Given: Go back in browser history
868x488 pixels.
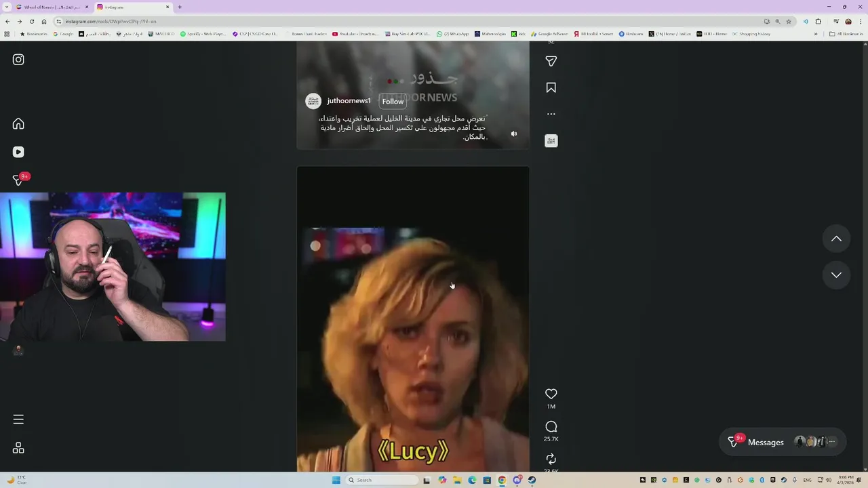Looking at the screenshot, I should pyautogui.click(x=7, y=21).
